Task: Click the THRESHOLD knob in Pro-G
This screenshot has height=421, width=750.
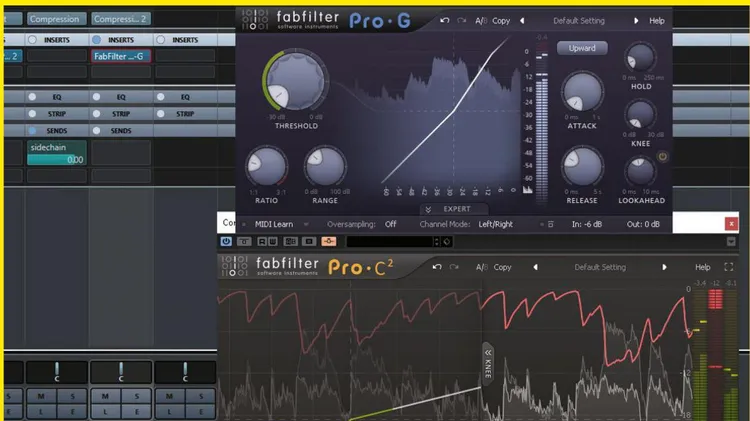Action: tap(295, 80)
